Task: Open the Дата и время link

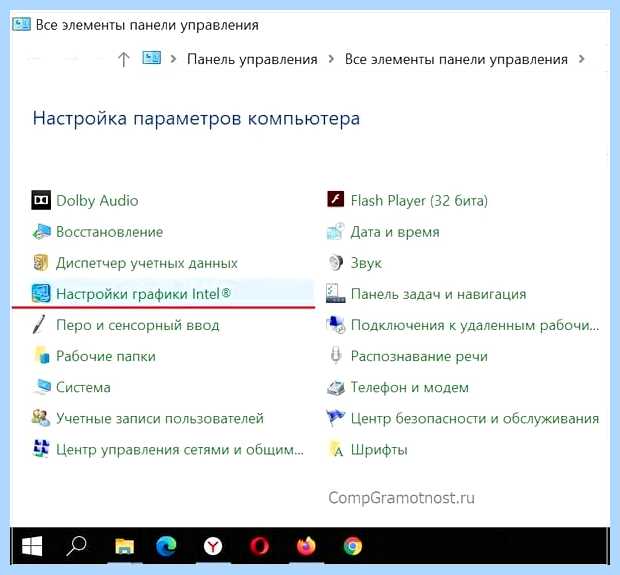Action: (395, 232)
